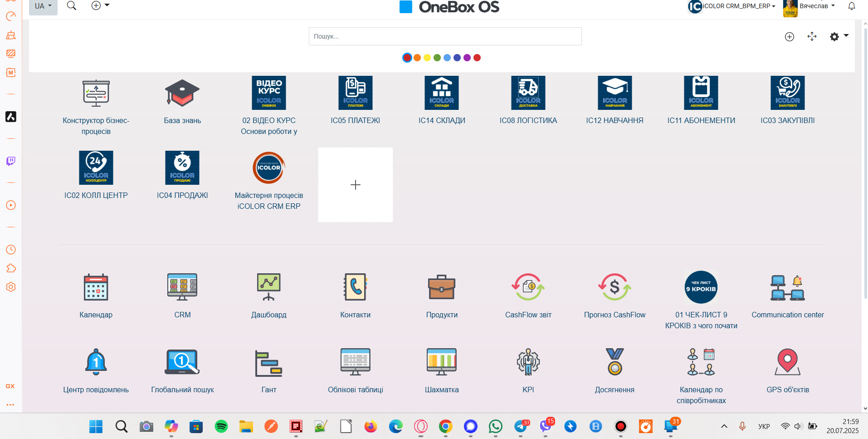Click the Пошук search field

coord(445,36)
